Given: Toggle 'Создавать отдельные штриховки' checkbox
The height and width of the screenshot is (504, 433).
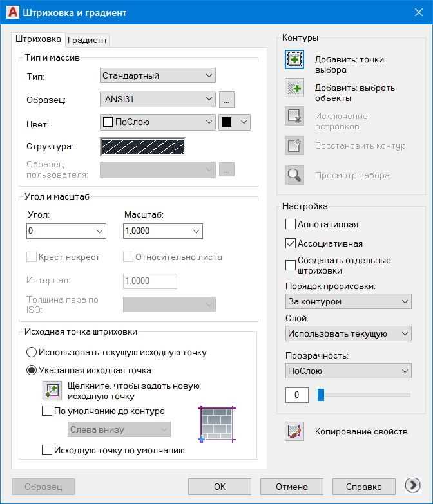Looking at the screenshot, I should click(x=290, y=265).
